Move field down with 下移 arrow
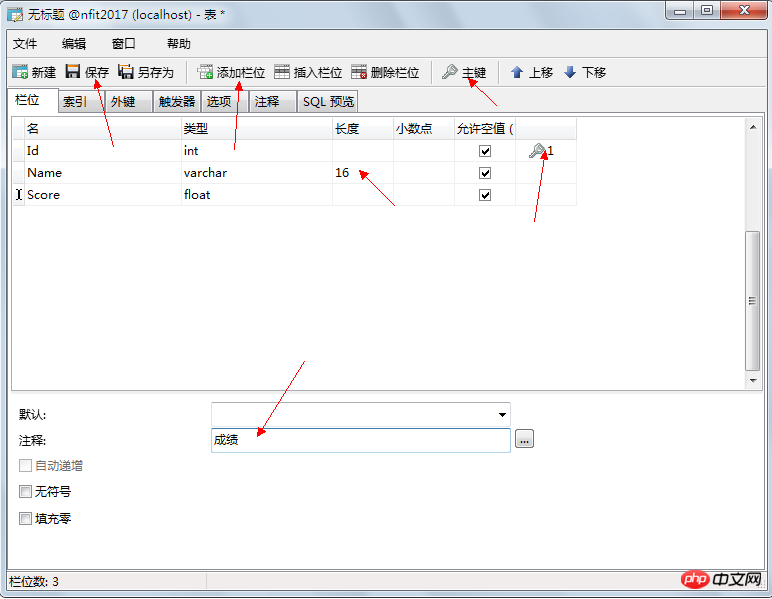Screen dimensions: 772x599 (570, 72)
